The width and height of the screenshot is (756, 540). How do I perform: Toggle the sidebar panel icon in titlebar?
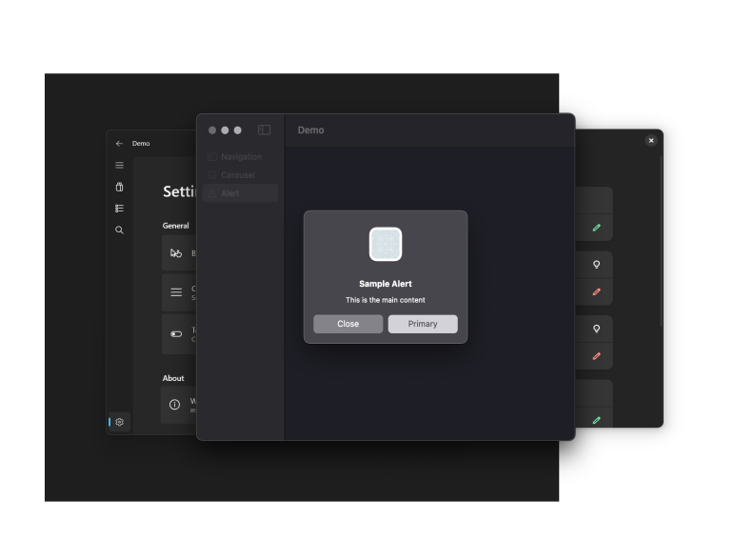point(265,130)
